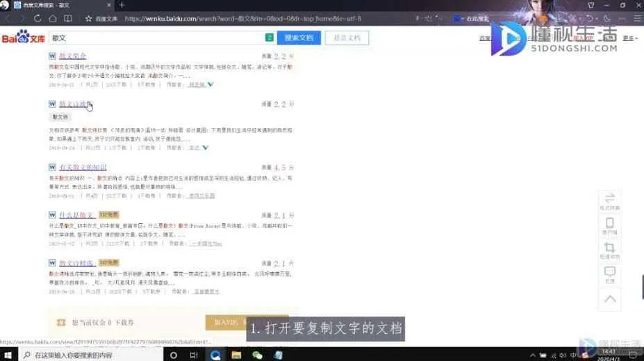644x361 pixels.
Task: Open WeChat from taskbar
Action: pos(257,355)
